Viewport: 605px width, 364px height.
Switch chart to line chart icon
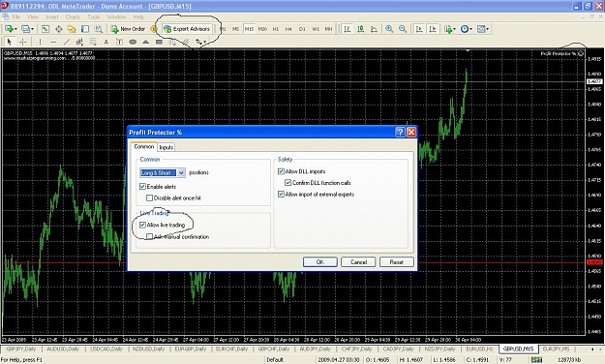click(374, 29)
